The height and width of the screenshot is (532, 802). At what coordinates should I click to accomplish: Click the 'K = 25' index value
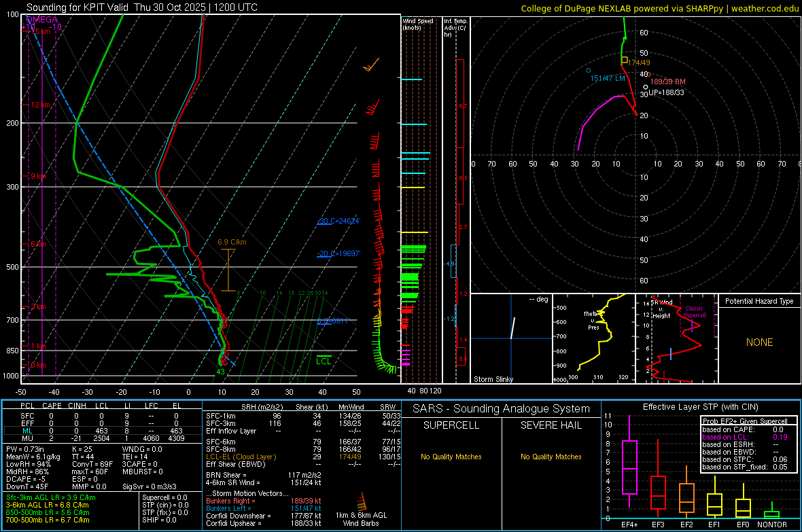pyautogui.click(x=82, y=449)
